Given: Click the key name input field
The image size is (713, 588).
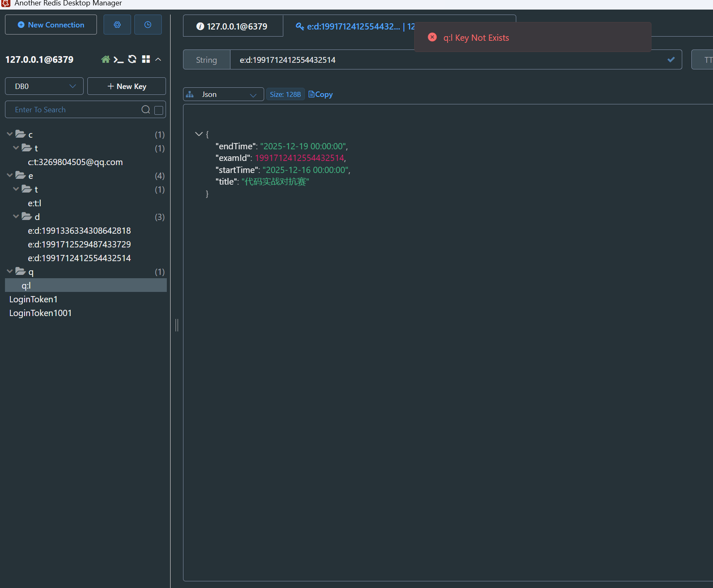Looking at the screenshot, I should (456, 59).
